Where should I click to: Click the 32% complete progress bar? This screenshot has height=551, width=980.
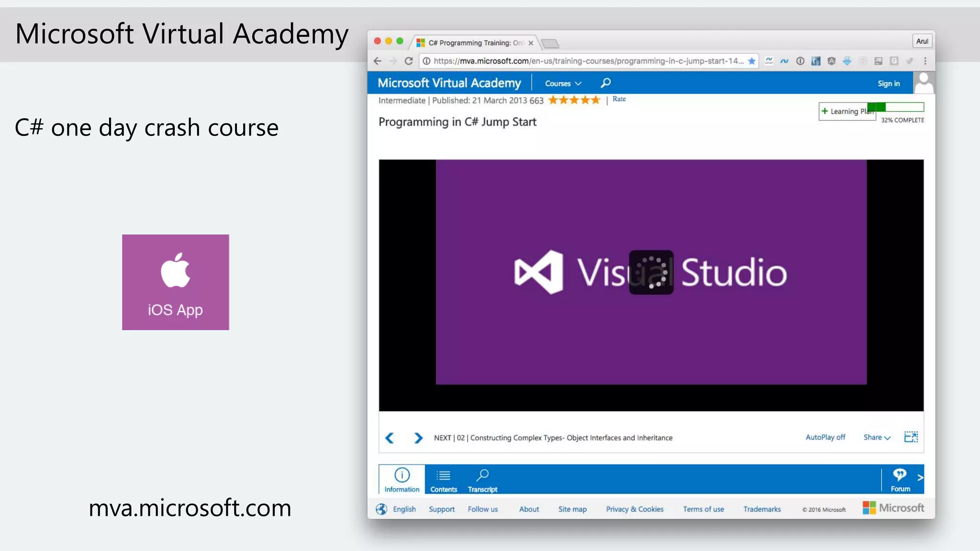[x=895, y=107]
